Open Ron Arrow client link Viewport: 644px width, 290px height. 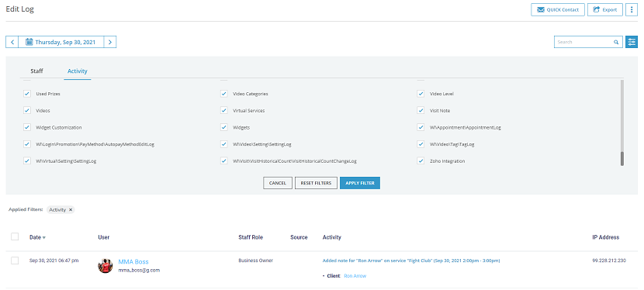pyautogui.click(x=355, y=276)
